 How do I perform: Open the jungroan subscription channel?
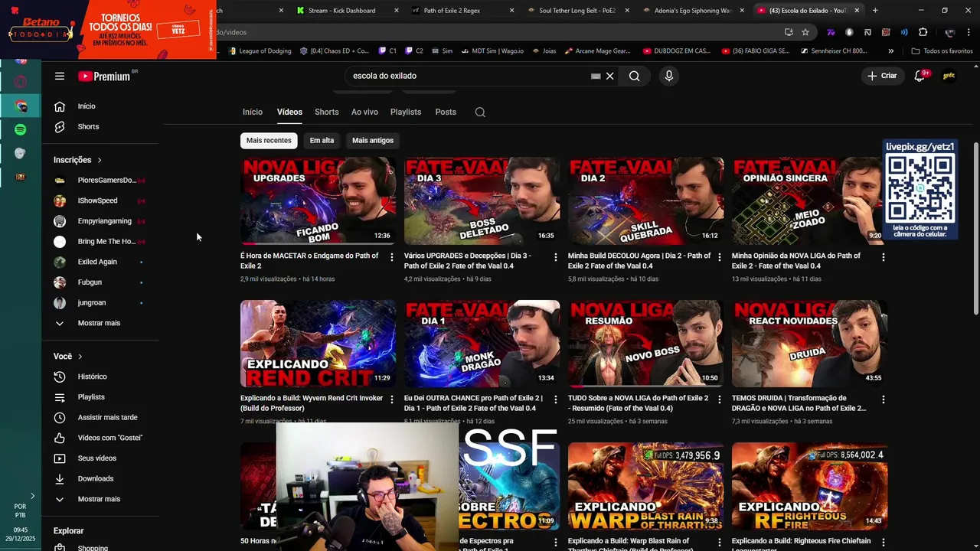pyautogui.click(x=91, y=303)
